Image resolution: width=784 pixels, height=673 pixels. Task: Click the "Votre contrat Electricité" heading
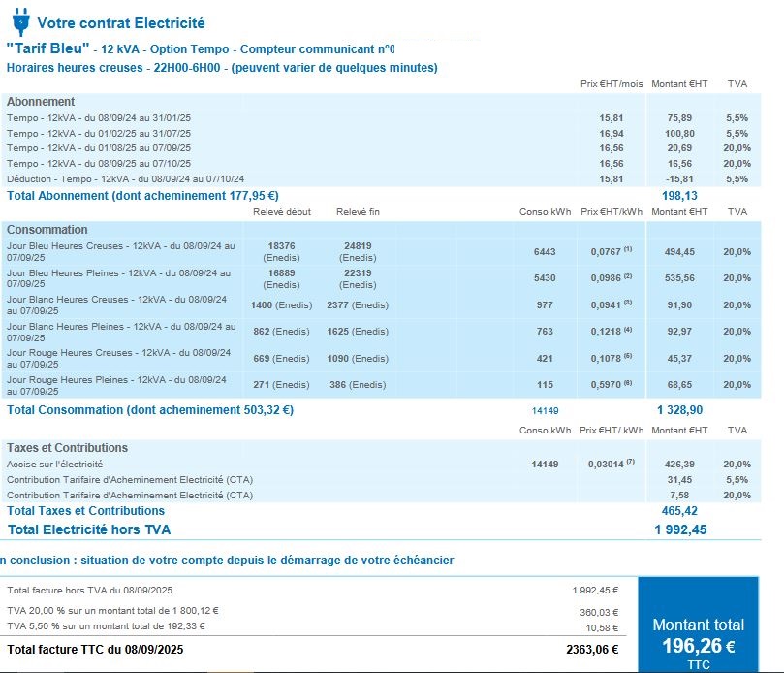point(121,23)
